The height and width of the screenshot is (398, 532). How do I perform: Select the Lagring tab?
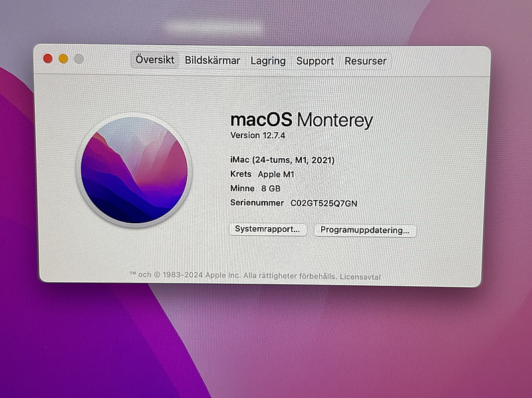coord(268,61)
